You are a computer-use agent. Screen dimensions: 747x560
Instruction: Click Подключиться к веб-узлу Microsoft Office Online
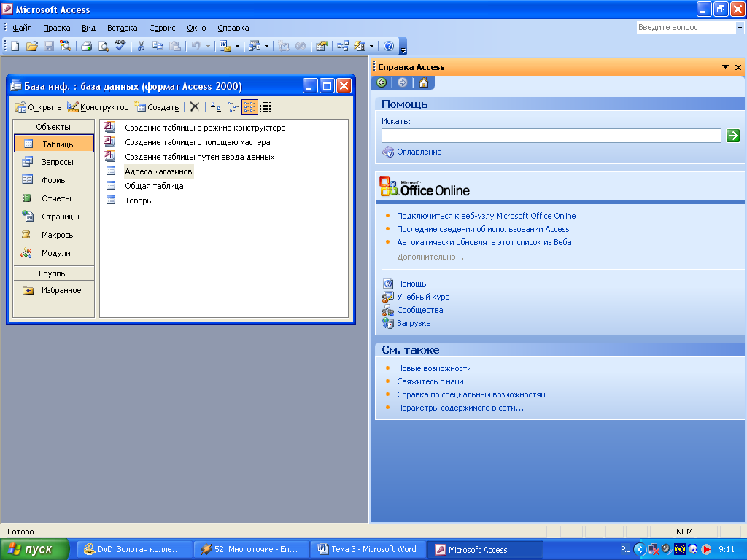(x=487, y=216)
